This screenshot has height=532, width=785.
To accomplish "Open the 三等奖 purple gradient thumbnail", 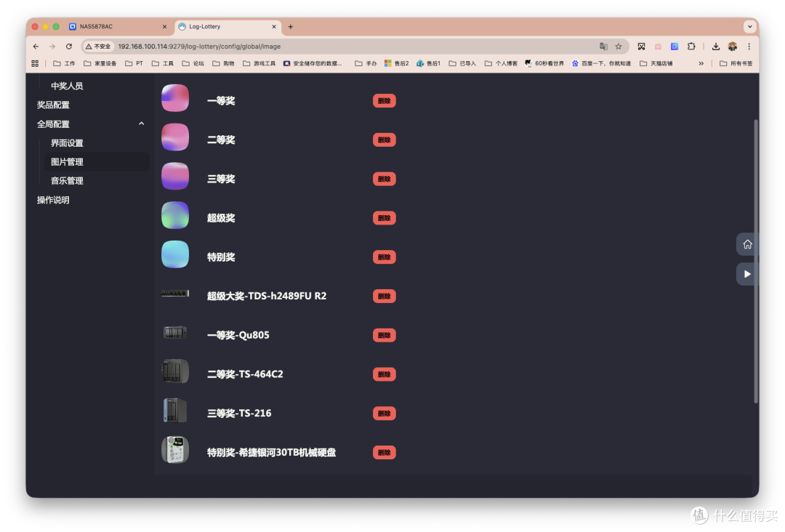I will tap(175, 176).
